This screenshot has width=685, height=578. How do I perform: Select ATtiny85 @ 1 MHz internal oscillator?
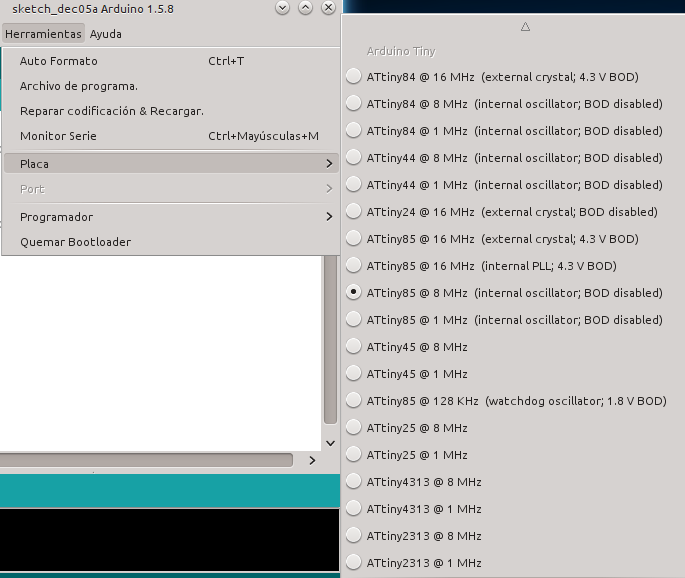(513, 320)
